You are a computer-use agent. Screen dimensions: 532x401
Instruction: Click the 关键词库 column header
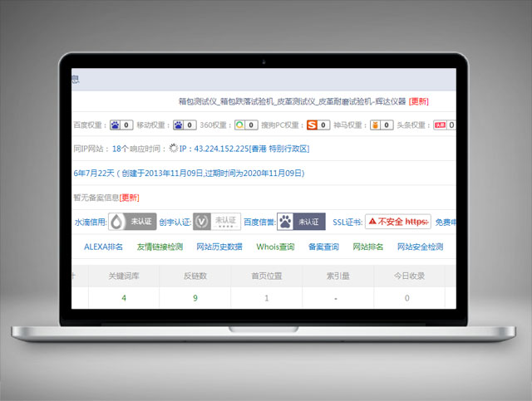124,276
